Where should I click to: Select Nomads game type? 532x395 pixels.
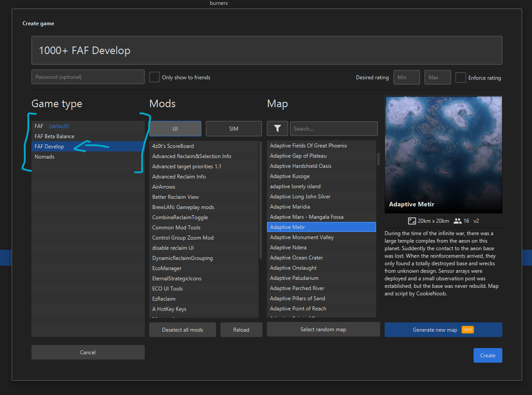(x=88, y=157)
